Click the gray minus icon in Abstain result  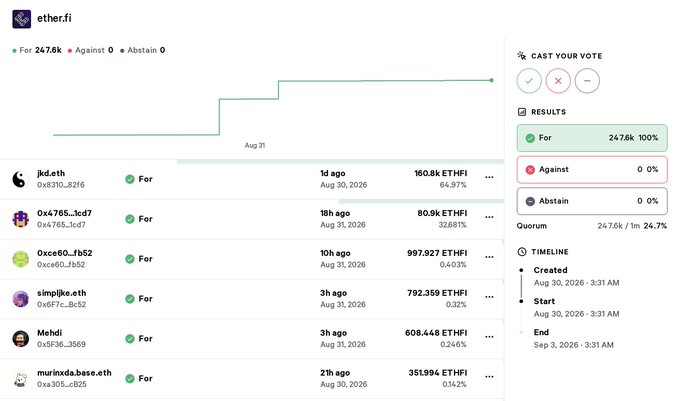(530, 202)
